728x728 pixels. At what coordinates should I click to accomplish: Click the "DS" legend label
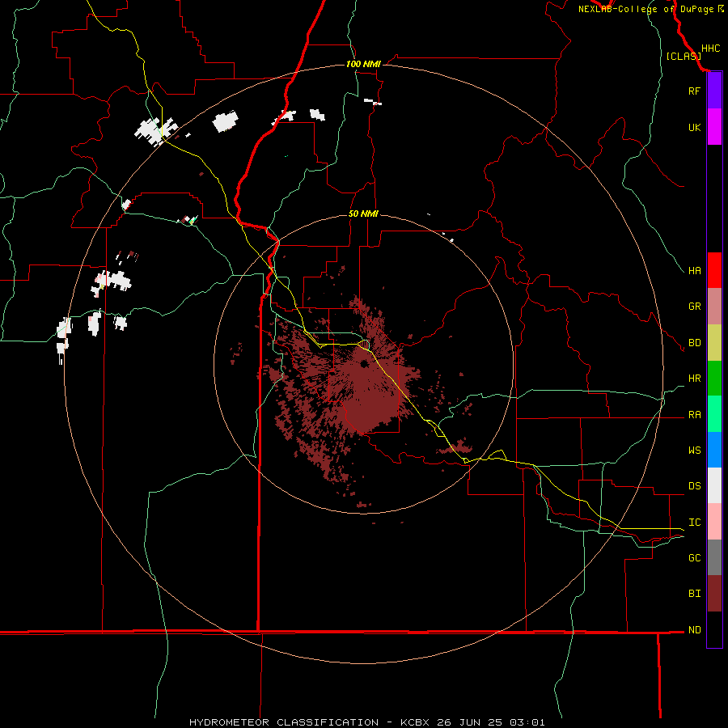(695, 486)
